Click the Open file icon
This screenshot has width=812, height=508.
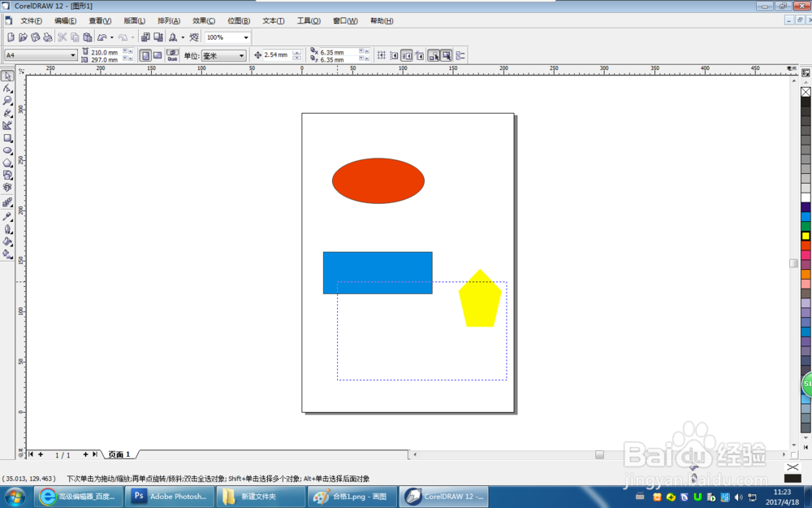23,37
